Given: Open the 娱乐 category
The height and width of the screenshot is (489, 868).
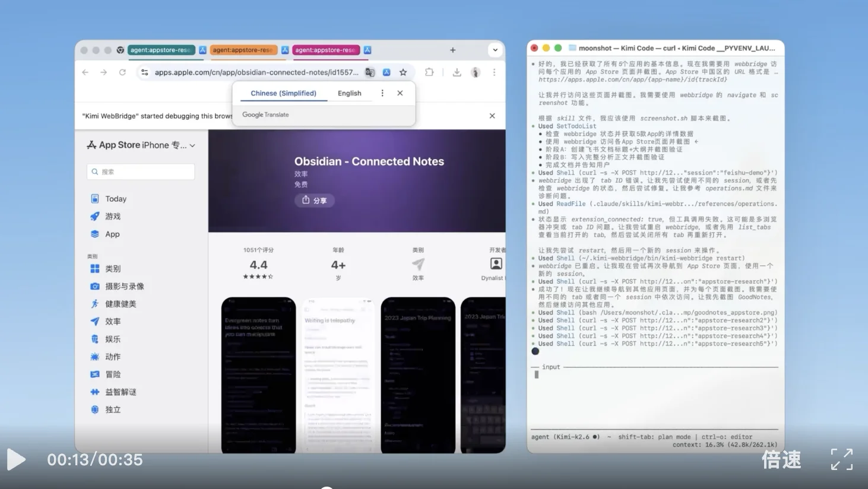Looking at the screenshot, I should pyautogui.click(x=113, y=339).
